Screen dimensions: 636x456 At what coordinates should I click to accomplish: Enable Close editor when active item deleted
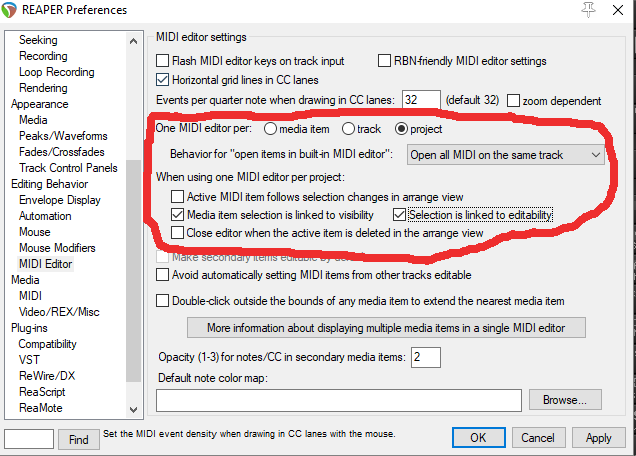177,233
